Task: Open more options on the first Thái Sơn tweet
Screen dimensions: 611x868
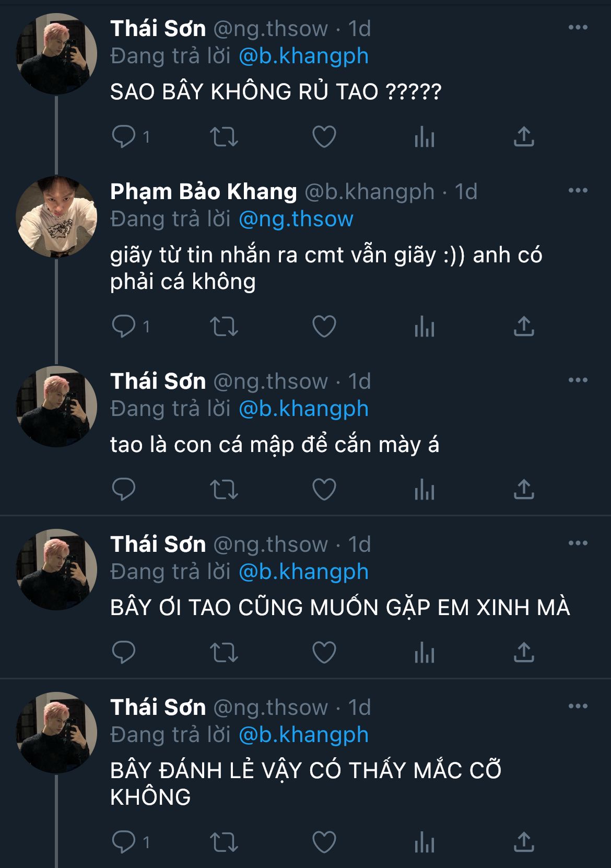Action: point(578,28)
